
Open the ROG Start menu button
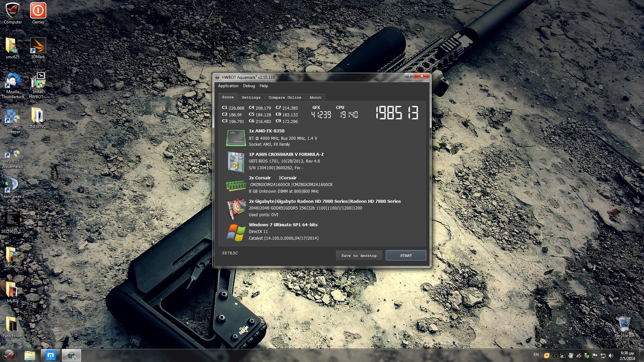pos(9,356)
